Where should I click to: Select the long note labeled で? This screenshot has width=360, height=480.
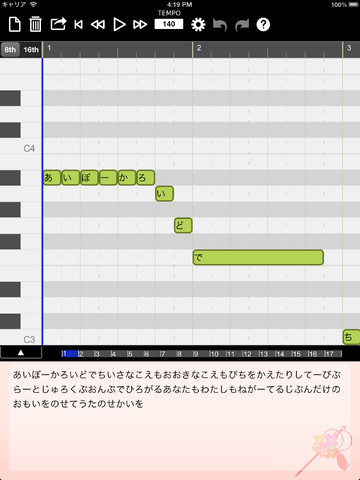point(258,257)
